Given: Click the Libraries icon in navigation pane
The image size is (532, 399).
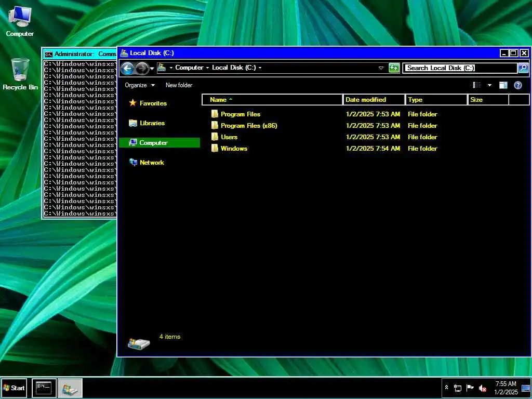Looking at the screenshot, I should click(x=132, y=123).
